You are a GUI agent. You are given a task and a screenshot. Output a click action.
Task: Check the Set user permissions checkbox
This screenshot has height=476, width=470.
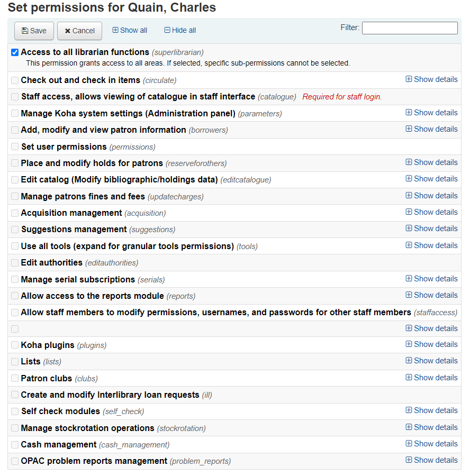coord(15,147)
